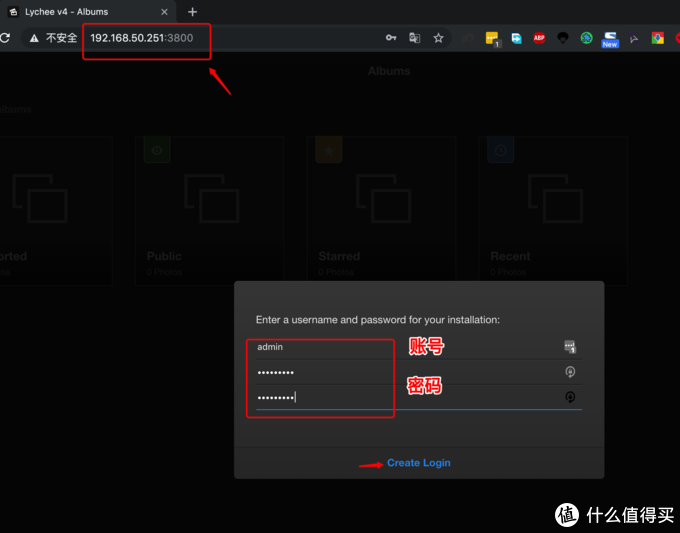The height and width of the screenshot is (533, 680).
Task: Click the yellow extension icon with badge 1
Action: (x=492, y=38)
